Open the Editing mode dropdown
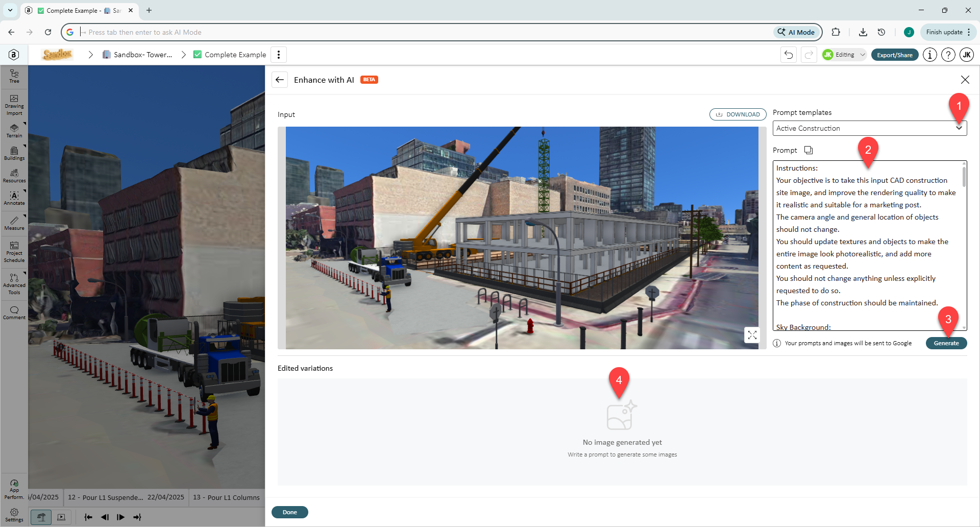The height and width of the screenshot is (527, 980). tap(845, 55)
